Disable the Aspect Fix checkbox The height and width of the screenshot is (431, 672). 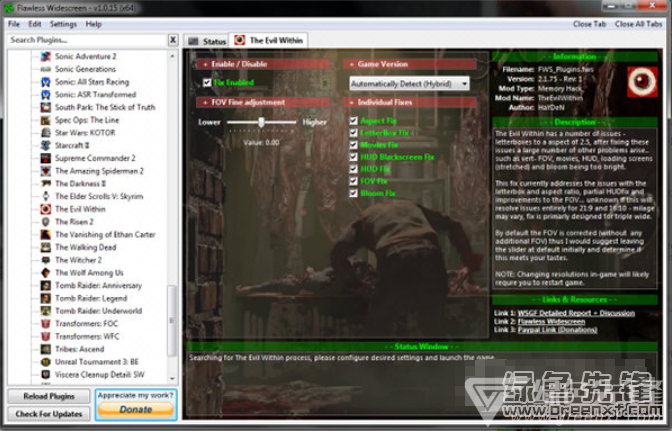(x=353, y=121)
